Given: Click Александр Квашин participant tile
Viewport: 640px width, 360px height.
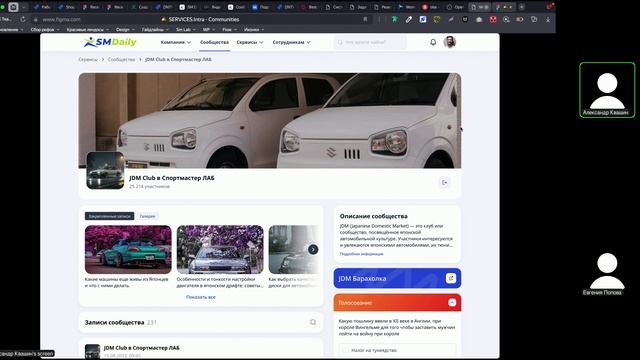Looking at the screenshot, I should click(607, 90).
